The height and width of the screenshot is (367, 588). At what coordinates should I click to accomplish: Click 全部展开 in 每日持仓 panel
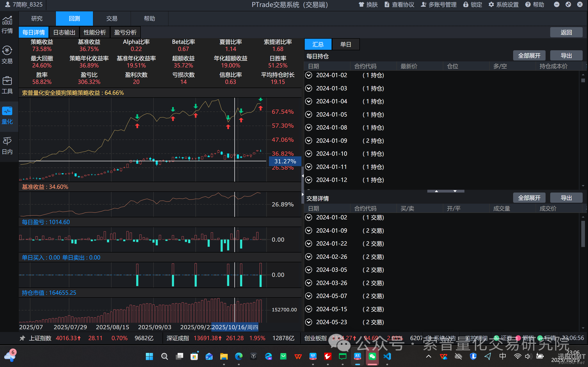tap(529, 56)
